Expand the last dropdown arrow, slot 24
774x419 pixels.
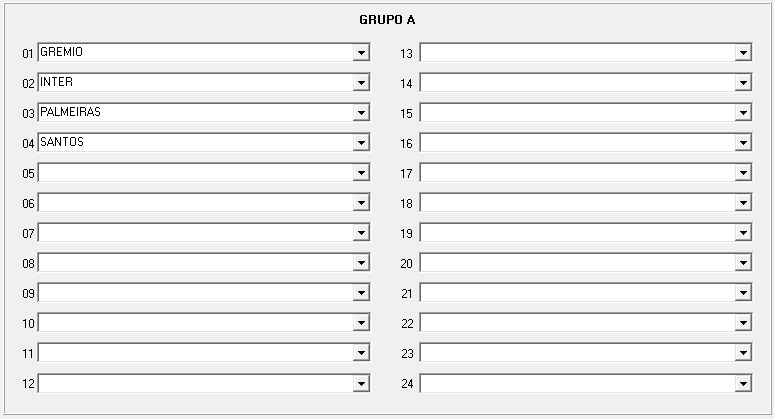tap(743, 383)
